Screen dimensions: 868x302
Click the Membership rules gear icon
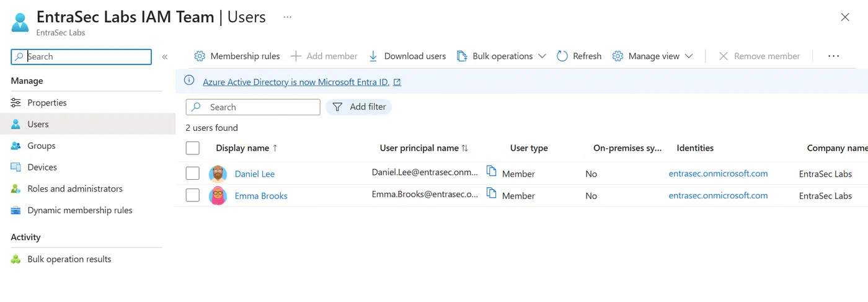pyautogui.click(x=200, y=56)
